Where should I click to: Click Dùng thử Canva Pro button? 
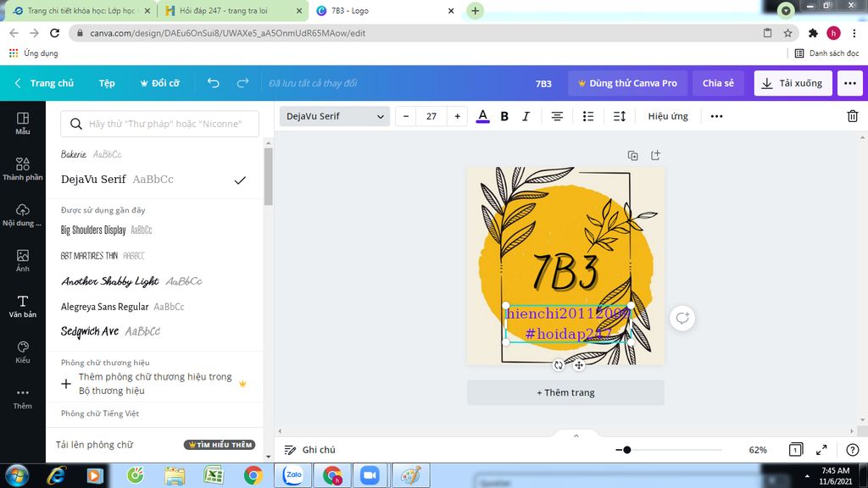click(627, 83)
